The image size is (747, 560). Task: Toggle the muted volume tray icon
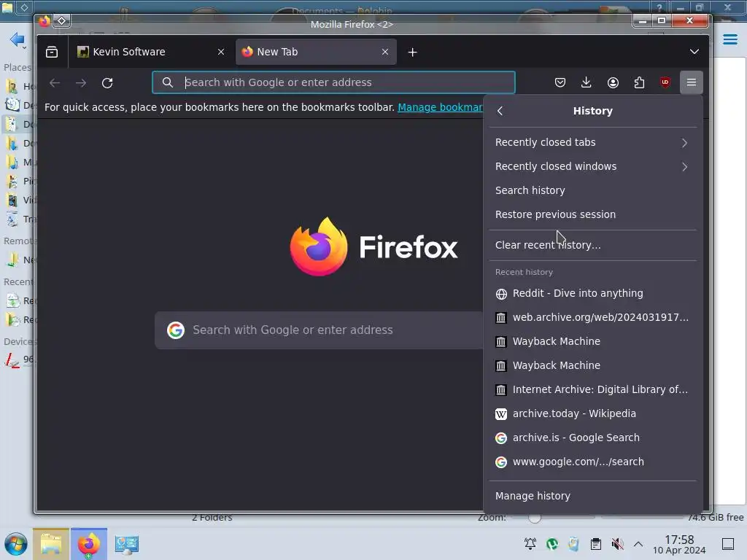click(617, 544)
